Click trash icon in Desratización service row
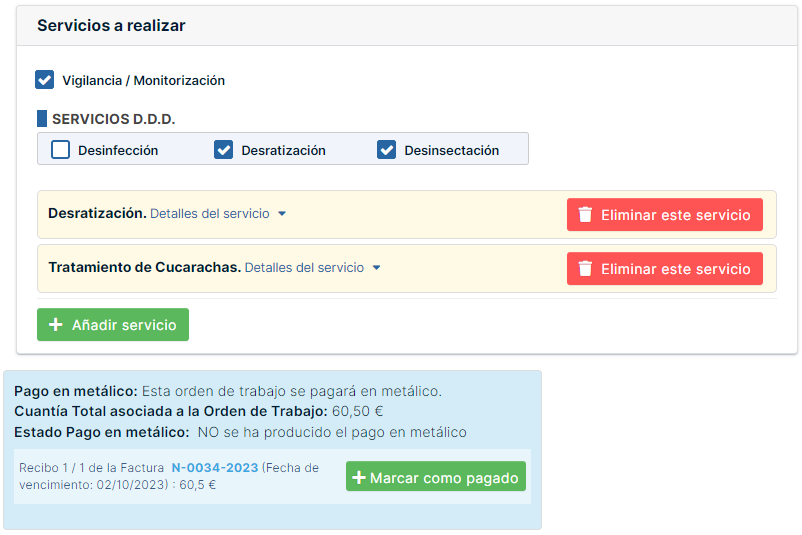 coord(586,215)
